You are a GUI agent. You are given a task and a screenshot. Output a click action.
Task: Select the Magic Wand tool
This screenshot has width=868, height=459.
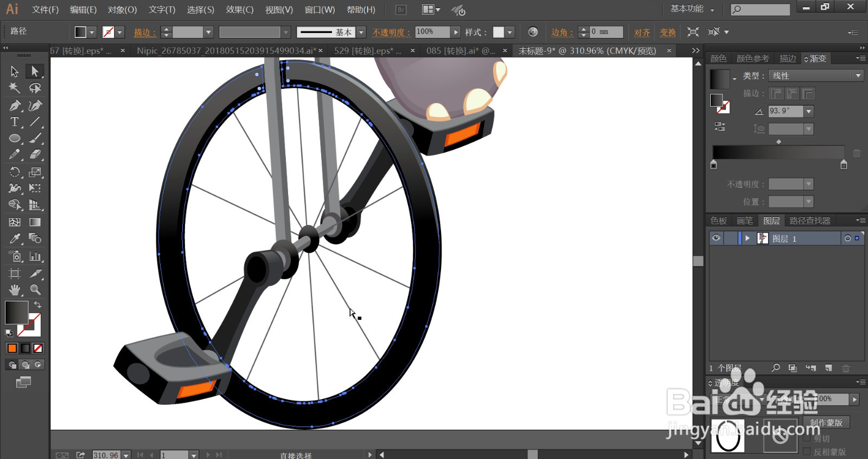pyautogui.click(x=15, y=88)
